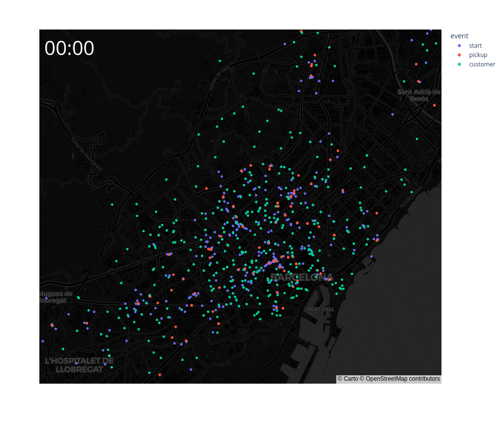Click the orange pickup marker in the legend
This screenshot has height=423, width=504.
coord(460,55)
